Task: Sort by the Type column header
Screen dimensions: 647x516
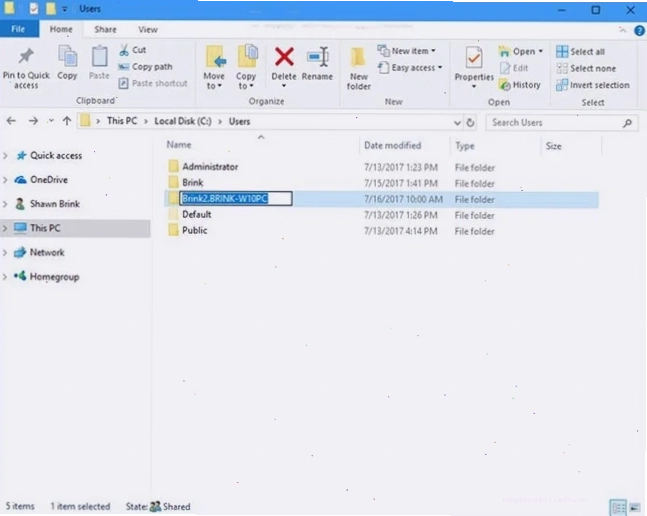Action: [465, 146]
